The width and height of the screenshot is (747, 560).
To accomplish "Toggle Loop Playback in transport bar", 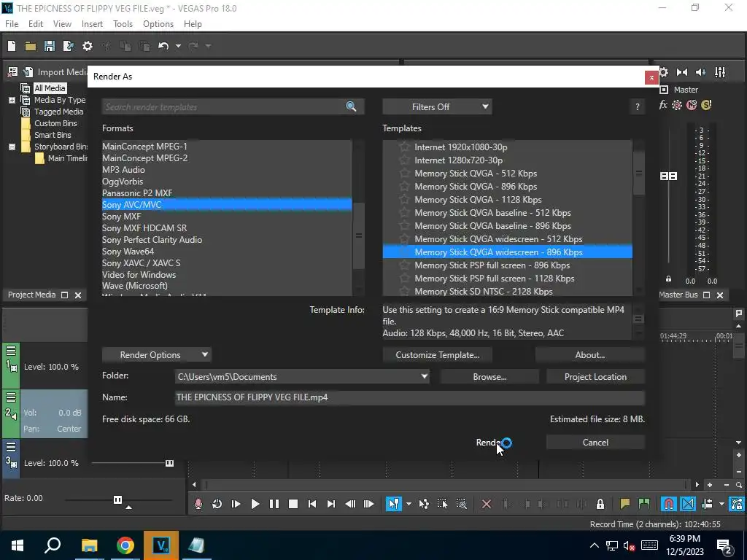I will click(217, 504).
